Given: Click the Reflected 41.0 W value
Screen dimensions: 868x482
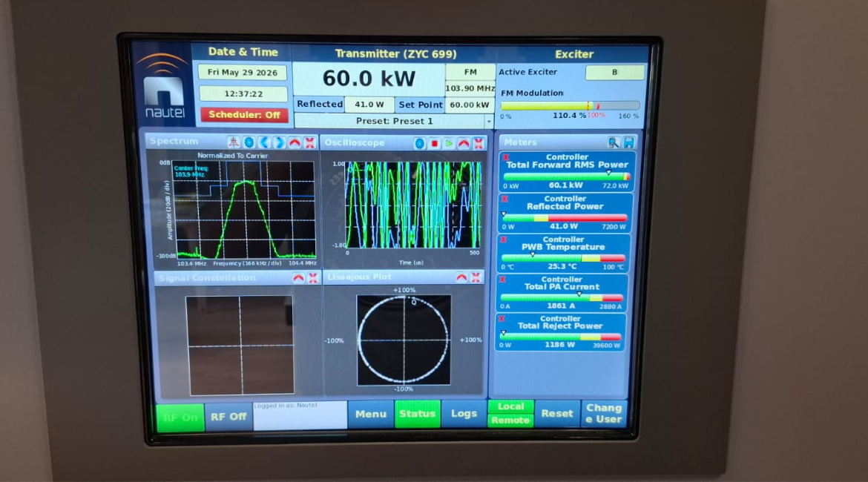Looking at the screenshot, I should click(369, 104).
